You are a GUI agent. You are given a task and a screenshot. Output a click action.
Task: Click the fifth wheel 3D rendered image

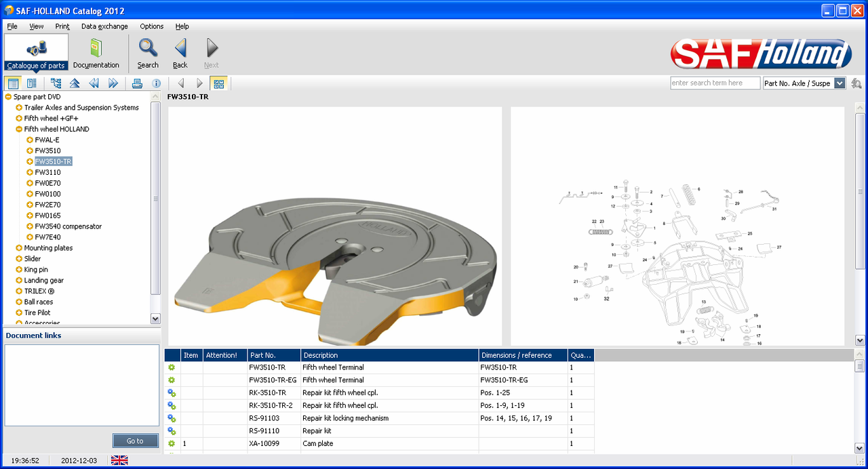335,227
